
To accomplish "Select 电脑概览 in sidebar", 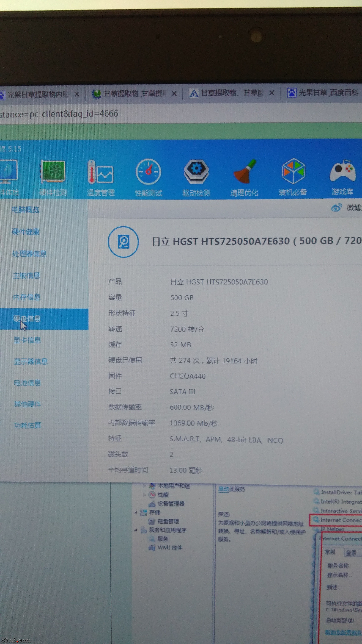I will coord(25,209).
